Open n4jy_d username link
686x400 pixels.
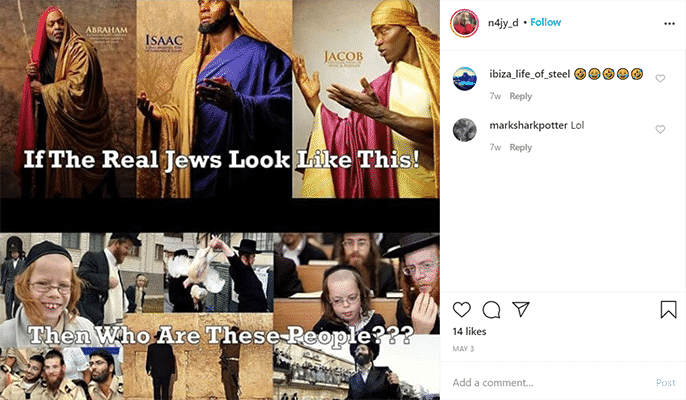tap(503, 23)
